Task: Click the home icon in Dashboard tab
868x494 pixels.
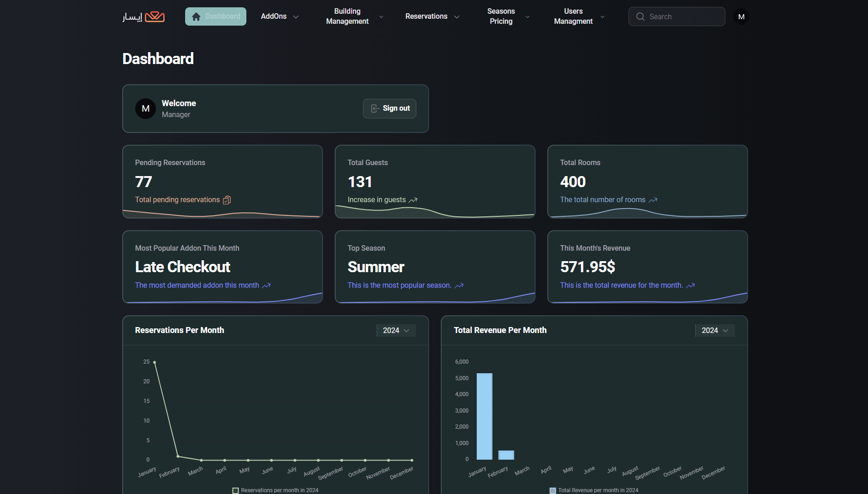Action: pos(196,16)
